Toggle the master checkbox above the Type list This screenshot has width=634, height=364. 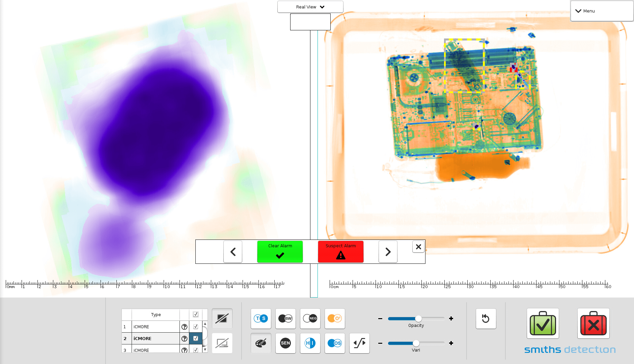(195, 314)
